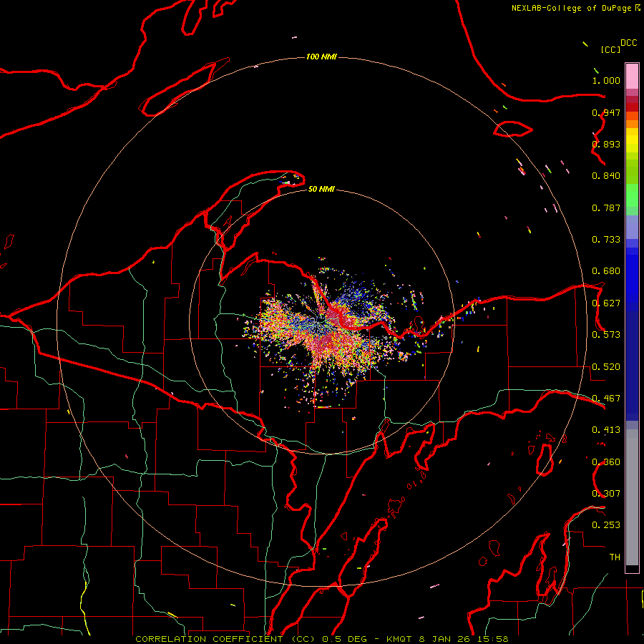Select the 0.840 scale value
This screenshot has height=644, width=644.
[606, 176]
